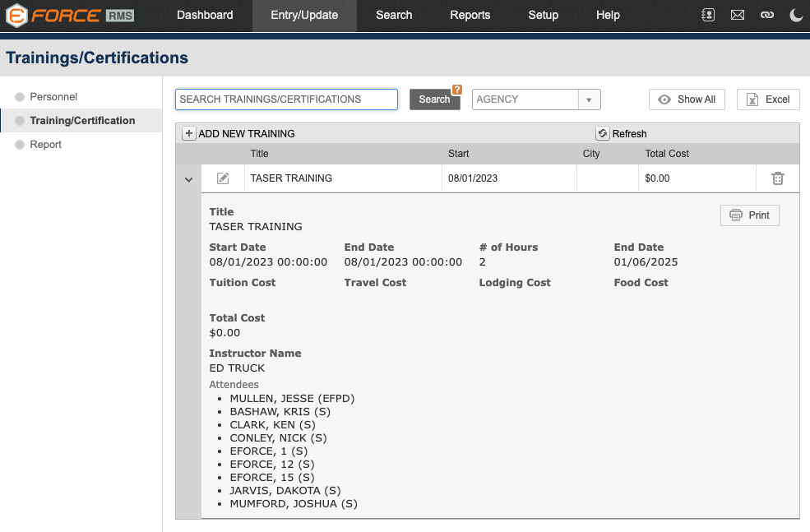The image size is (810, 532).
Task: Export the list to Excel
Action: click(767, 99)
